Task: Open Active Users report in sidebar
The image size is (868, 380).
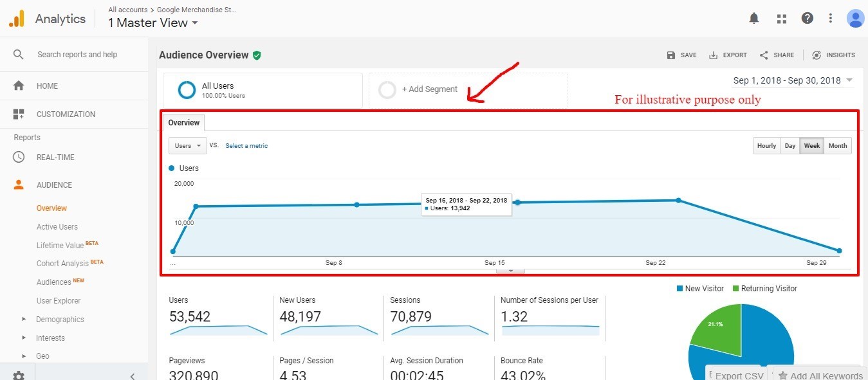Action: coord(57,227)
